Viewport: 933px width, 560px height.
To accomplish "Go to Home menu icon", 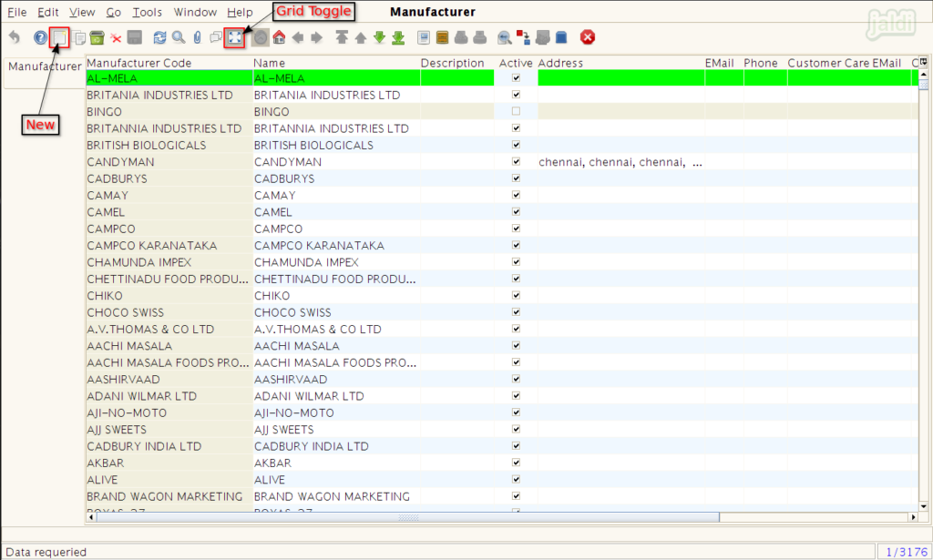I will point(279,37).
